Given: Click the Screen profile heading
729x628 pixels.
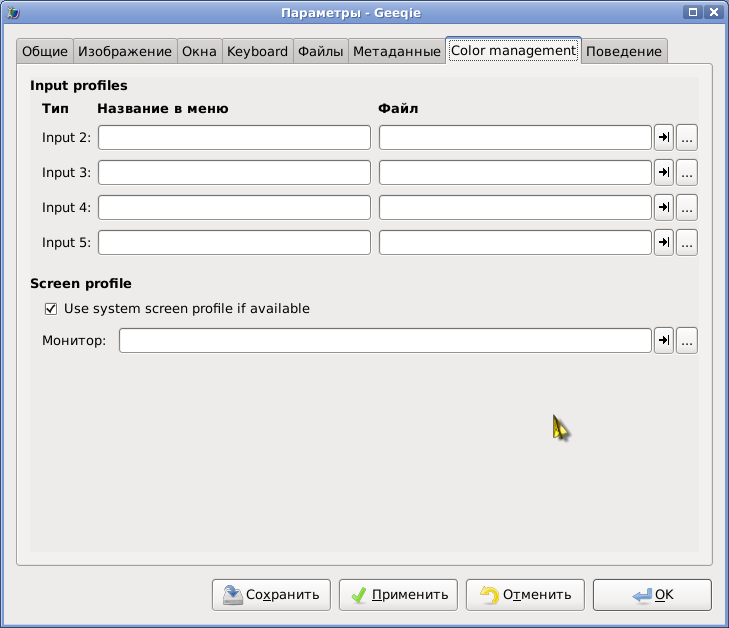Looking at the screenshot, I should [x=81, y=284].
